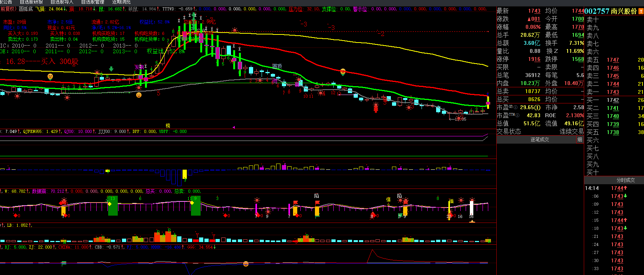Click the 总值 51.5亿 value
Image resolution: width=644 pixels, height=275 pixels.
(x=532, y=124)
